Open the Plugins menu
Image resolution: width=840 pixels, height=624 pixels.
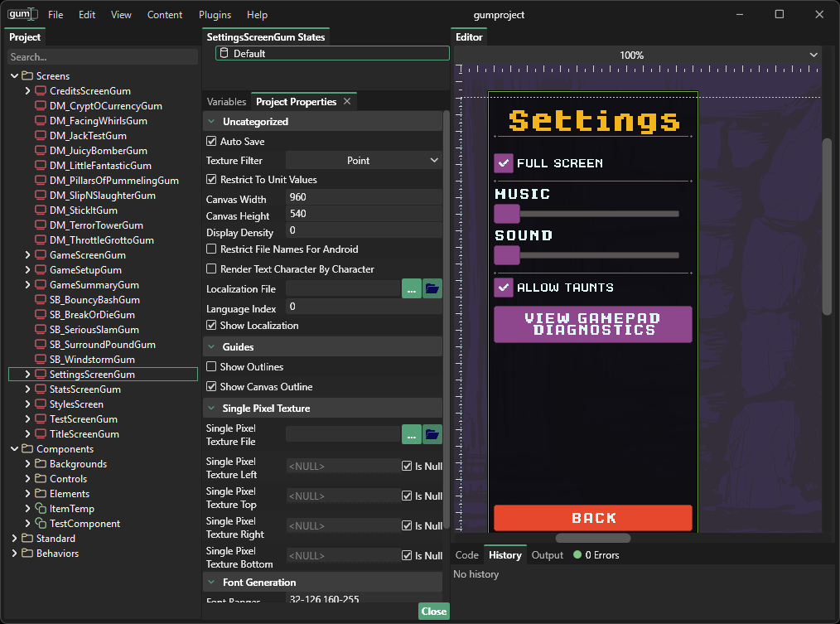pyautogui.click(x=215, y=15)
